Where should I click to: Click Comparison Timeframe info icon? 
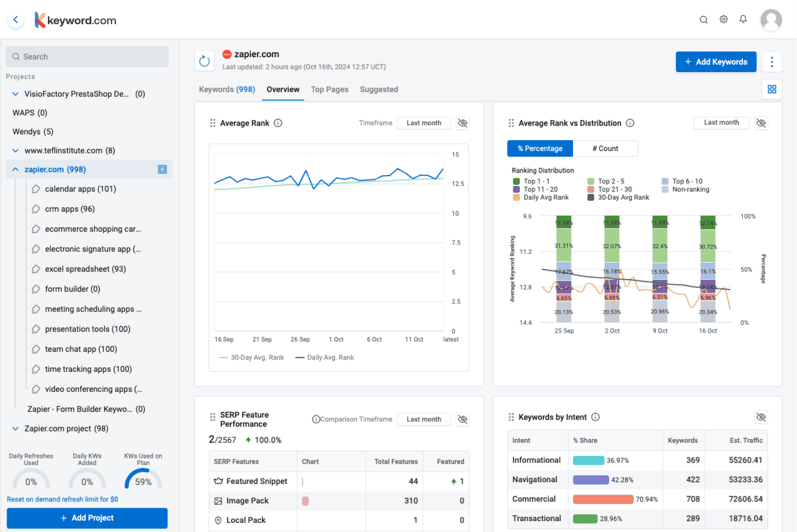click(x=316, y=419)
